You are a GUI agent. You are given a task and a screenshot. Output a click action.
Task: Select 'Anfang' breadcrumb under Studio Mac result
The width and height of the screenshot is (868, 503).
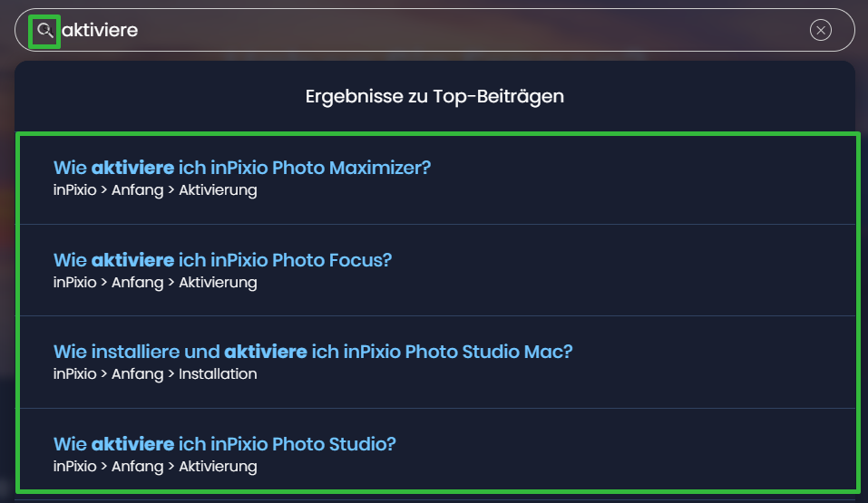pos(137,374)
